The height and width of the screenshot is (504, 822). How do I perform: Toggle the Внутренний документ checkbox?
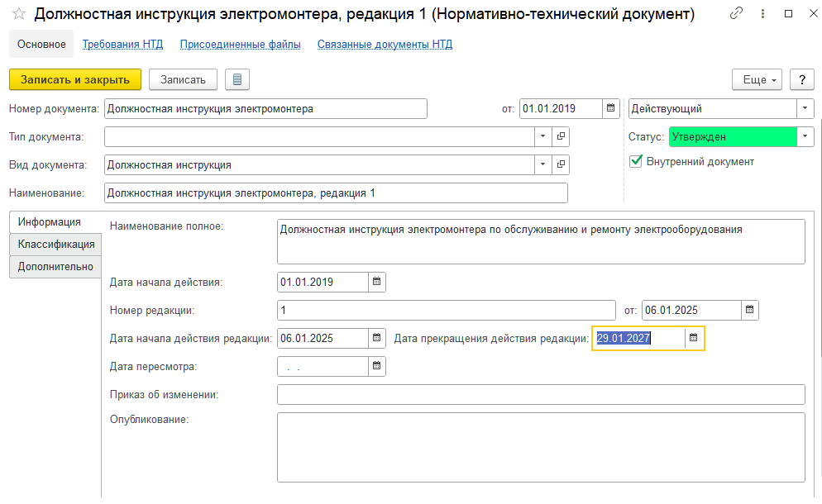(x=636, y=161)
